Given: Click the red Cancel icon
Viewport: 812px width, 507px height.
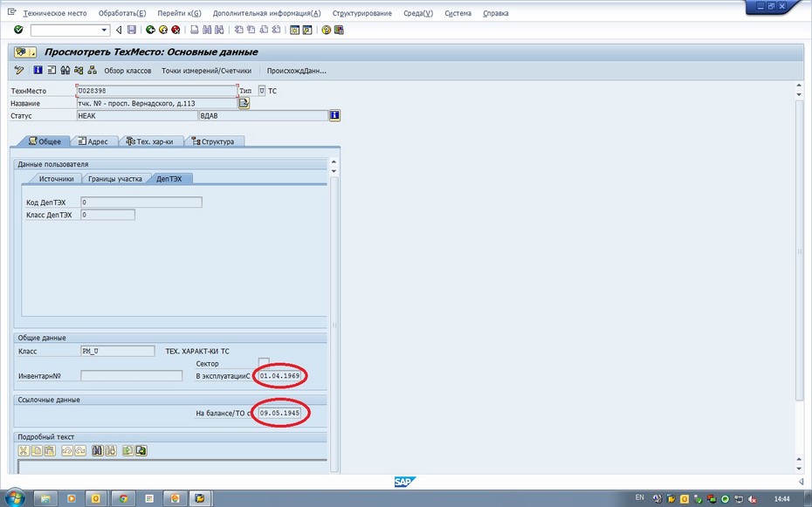Looking at the screenshot, I should (x=175, y=30).
